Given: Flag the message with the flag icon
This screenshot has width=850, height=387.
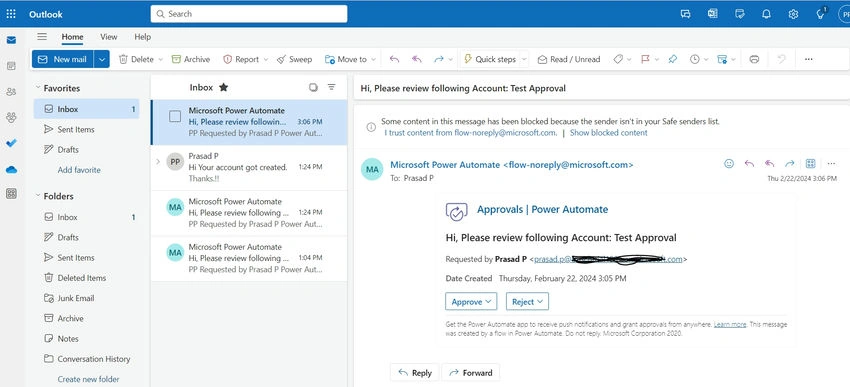Looking at the screenshot, I should tap(645, 60).
